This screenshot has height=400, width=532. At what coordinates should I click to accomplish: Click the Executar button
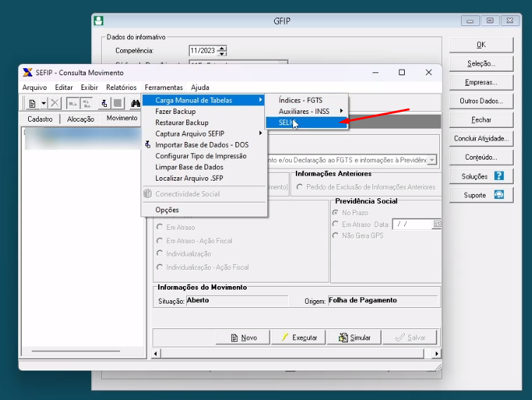299,337
